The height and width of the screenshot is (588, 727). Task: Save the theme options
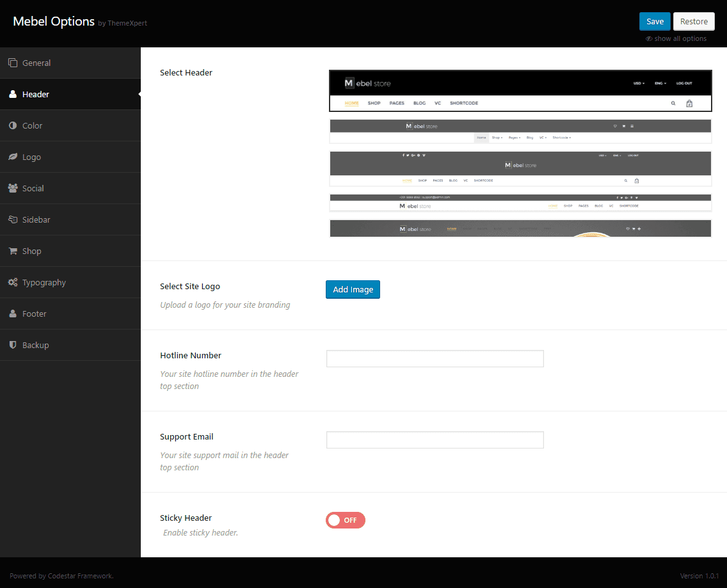coord(655,20)
